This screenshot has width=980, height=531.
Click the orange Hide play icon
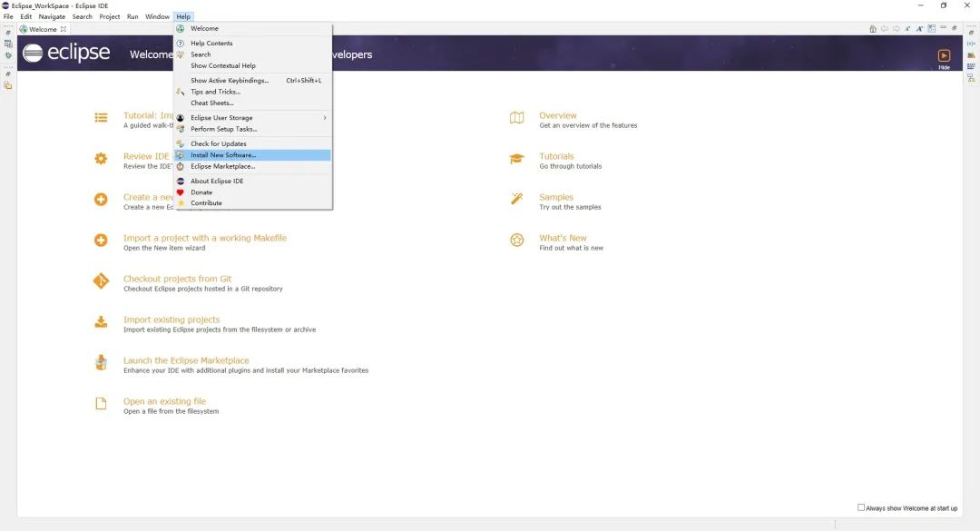pyautogui.click(x=944, y=55)
